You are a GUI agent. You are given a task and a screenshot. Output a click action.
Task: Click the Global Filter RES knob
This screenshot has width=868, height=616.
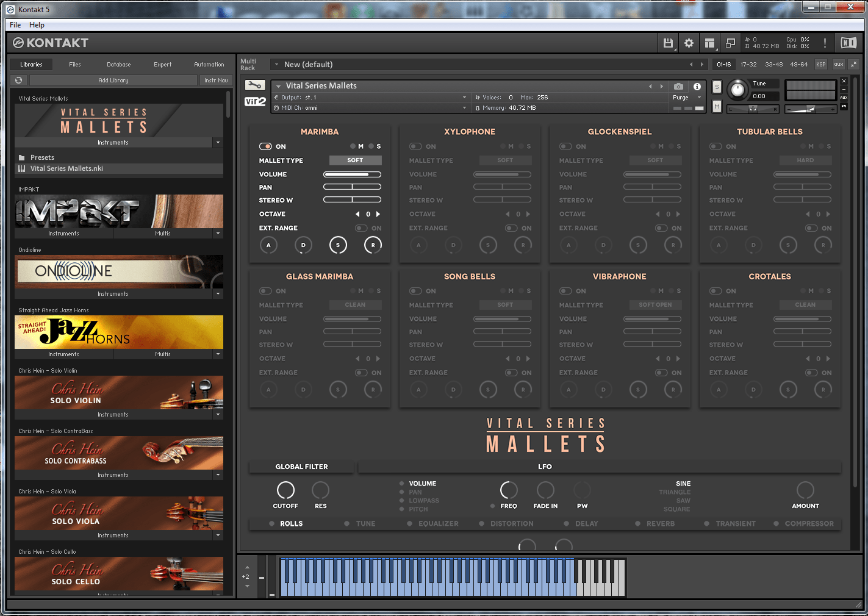click(320, 490)
